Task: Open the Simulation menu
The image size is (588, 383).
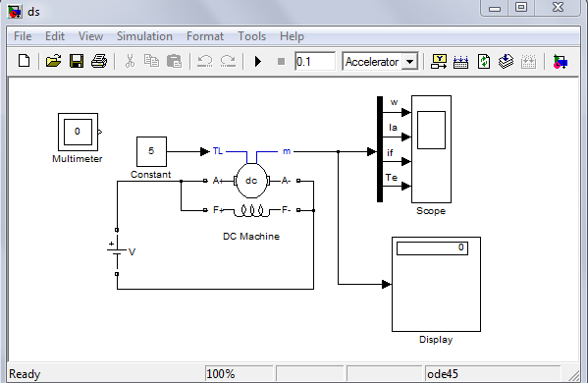Action: click(x=144, y=36)
